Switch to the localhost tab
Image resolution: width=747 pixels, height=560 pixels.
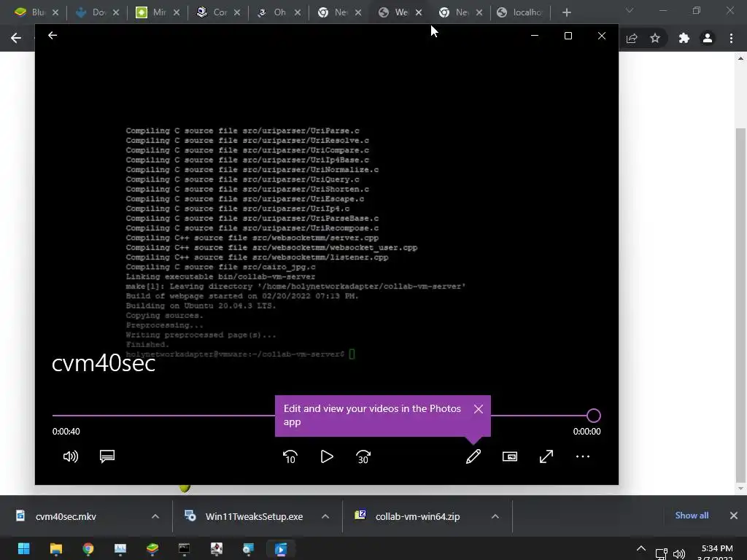[520, 12]
